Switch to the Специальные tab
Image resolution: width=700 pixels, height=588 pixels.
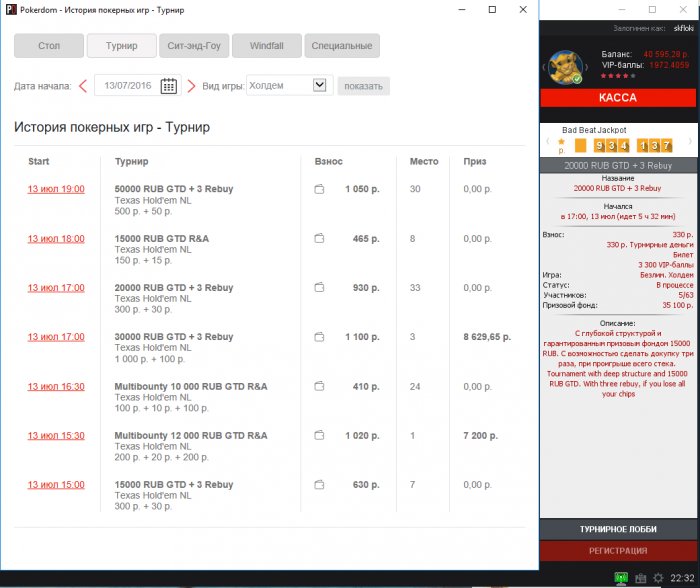tap(342, 46)
